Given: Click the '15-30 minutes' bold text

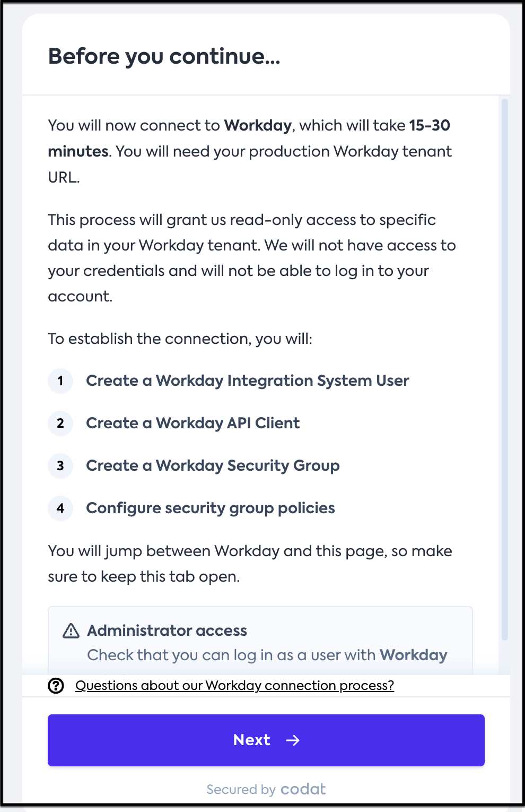Looking at the screenshot, I should pos(249,138).
